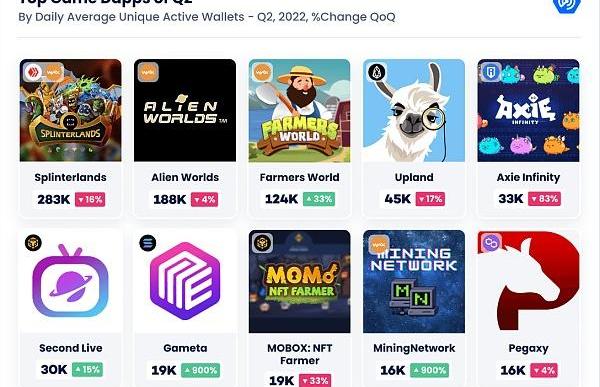Click the WAX badge on Alien Worlds
Viewport: 600px width, 387px height.
click(148, 72)
